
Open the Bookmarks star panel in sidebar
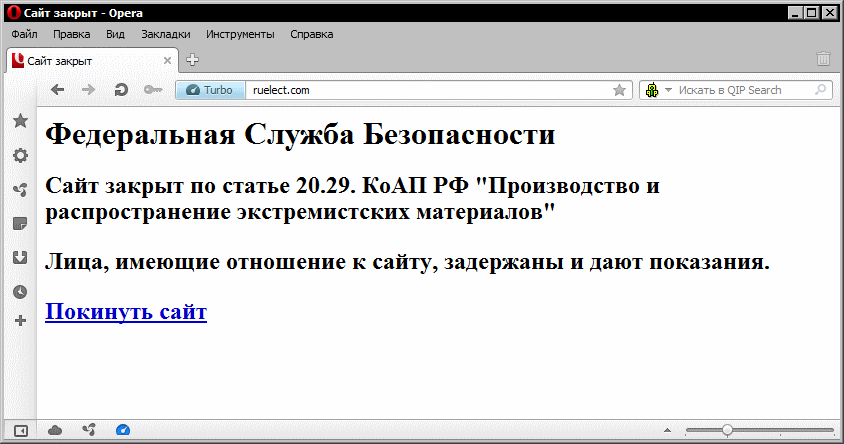(x=19, y=121)
